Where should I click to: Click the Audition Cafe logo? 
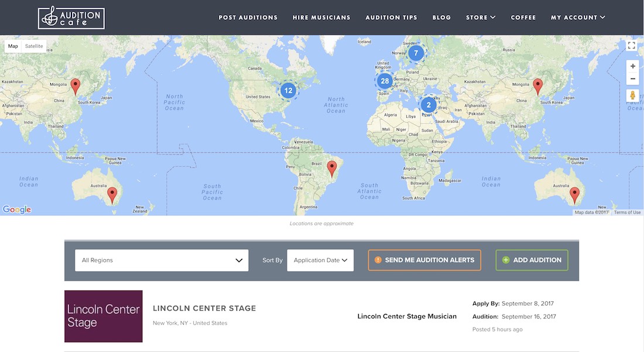(x=71, y=18)
